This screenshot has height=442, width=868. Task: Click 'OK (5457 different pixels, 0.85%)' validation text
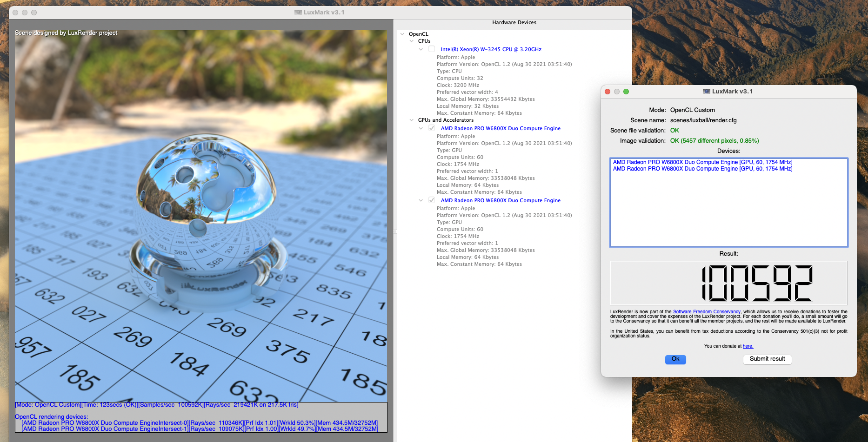click(x=714, y=141)
